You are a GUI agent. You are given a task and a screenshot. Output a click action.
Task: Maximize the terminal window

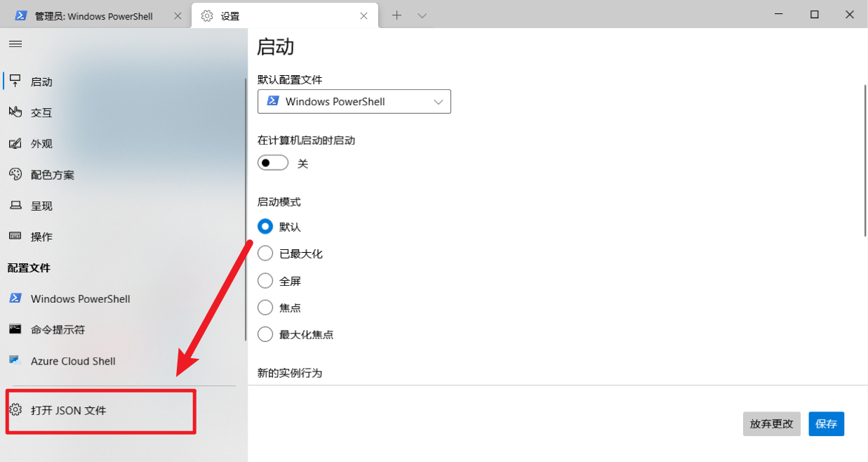pyautogui.click(x=814, y=15)
